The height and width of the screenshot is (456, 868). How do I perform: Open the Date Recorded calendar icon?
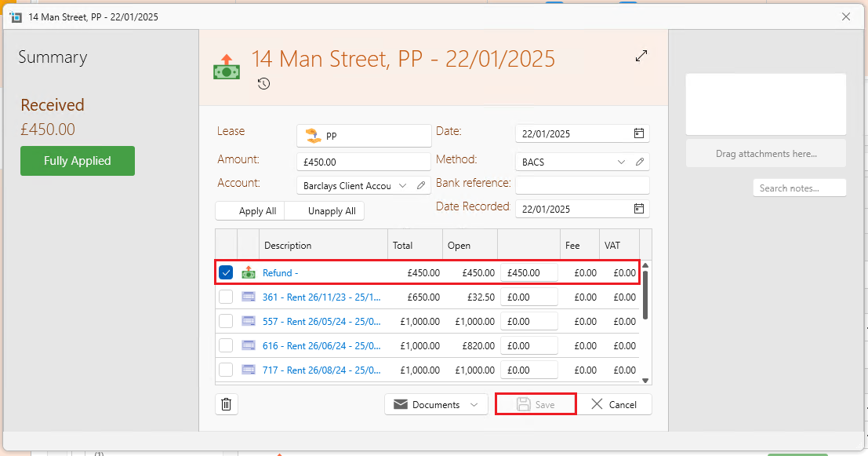point(639,208)
